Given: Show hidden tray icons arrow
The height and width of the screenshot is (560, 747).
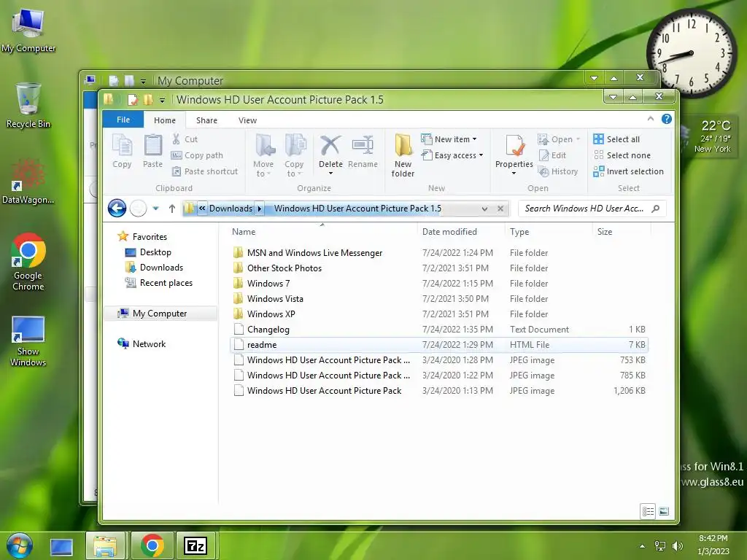Looking at the screenshot, I should point(642,545).
